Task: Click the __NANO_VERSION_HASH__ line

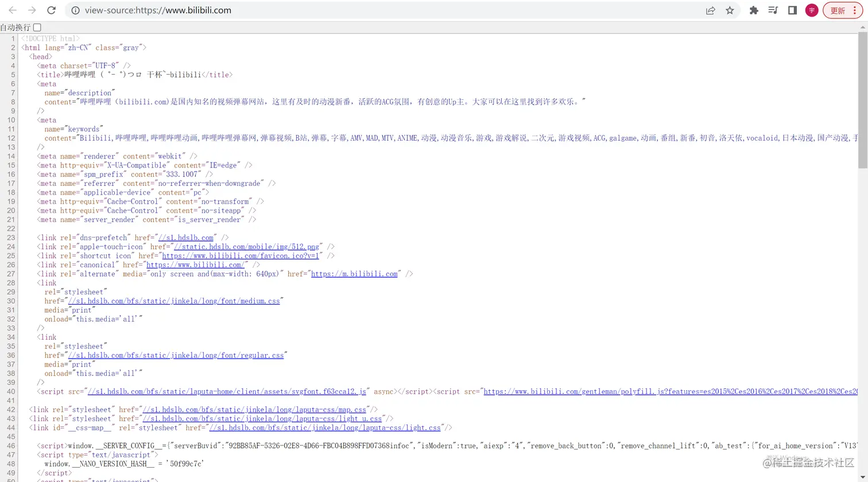Action: (x=125, y=464)
